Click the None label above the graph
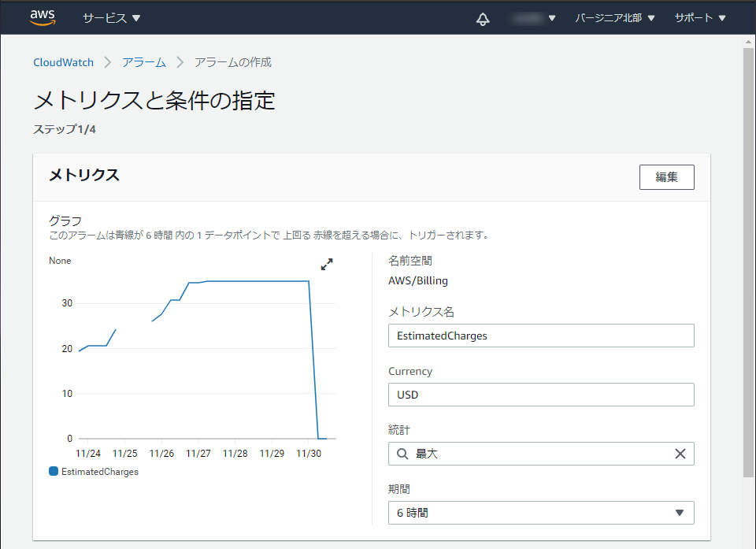 tap(60, 261)
